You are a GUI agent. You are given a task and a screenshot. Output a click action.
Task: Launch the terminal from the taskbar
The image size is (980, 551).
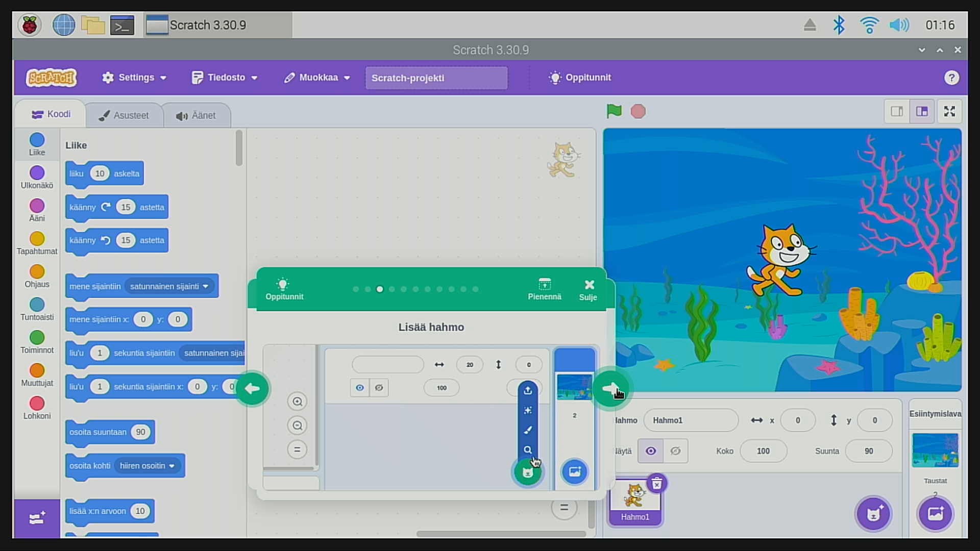122,25
